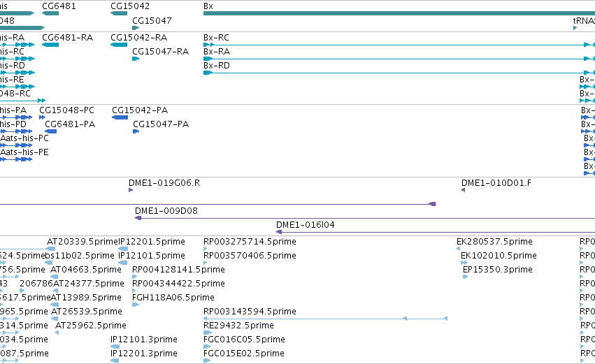Select BAC end DME1-010D01.F

click(x=496, y=183)
